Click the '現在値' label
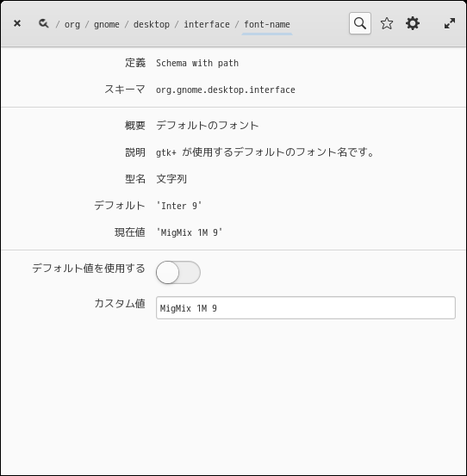The image size is (467, 476). [130, 232]
